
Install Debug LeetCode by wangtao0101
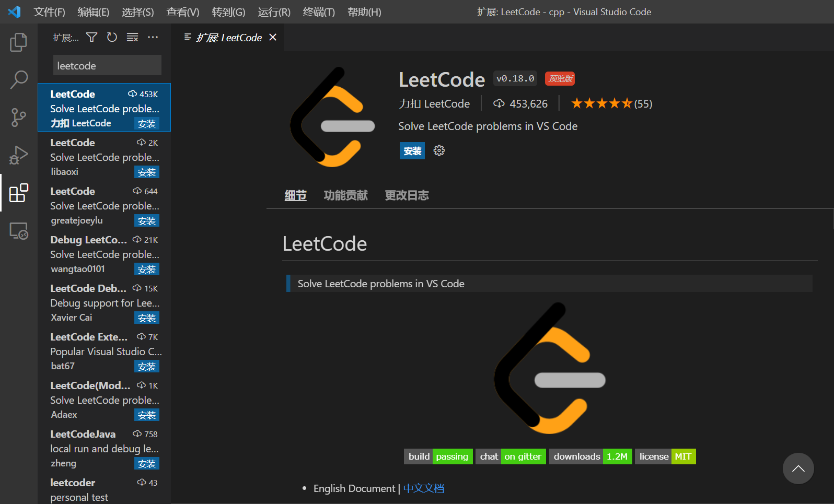coord(147,269)
